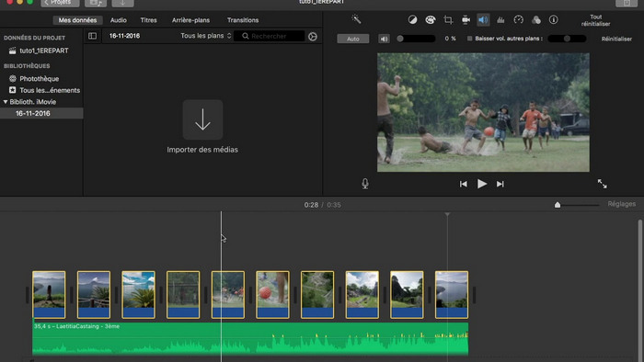Click the playhead marker near timeline end
This screenshot has width=644, height=362.
pos(447,214)
